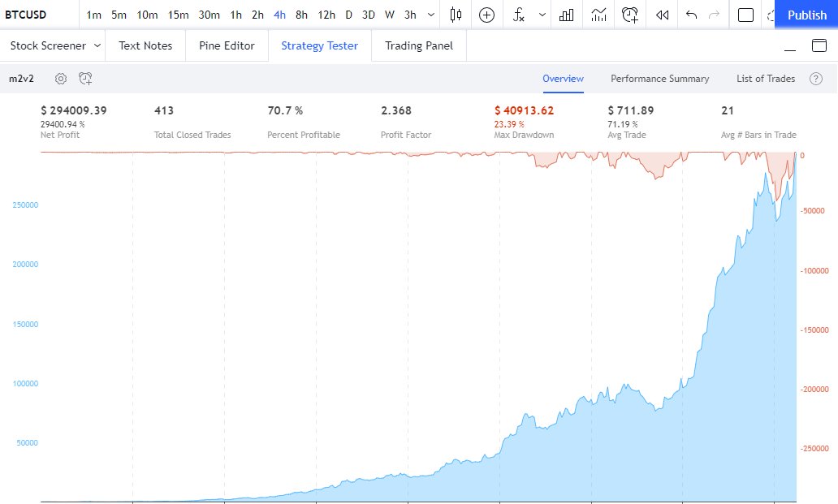Select the 15m timeframe
838x504 pixels.
pos(178,15)
